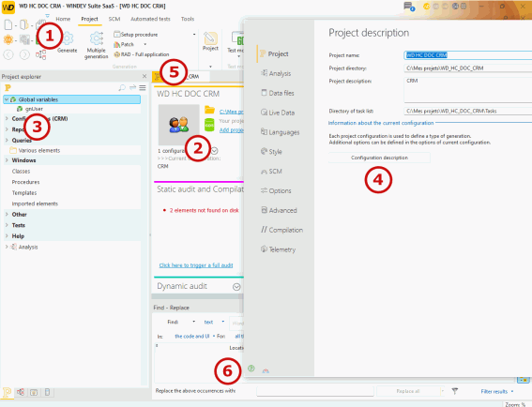The image size is (532, 407).
Task: Click the icon next to the help icon
Action: tap(266, 370)
